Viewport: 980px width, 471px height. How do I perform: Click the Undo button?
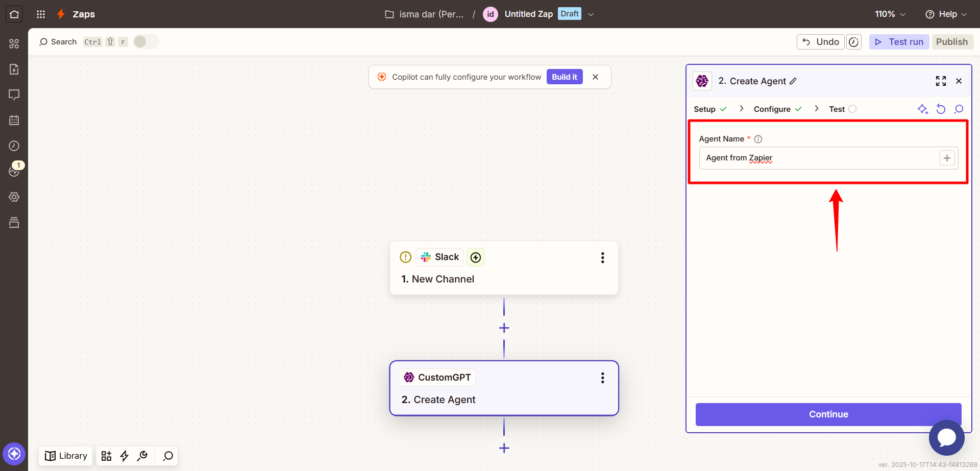point(821,42)
